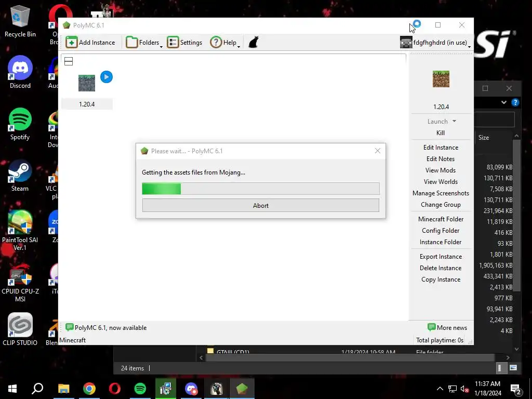Open the Config Folder
The image size is (532, 399).
(441, 231)
